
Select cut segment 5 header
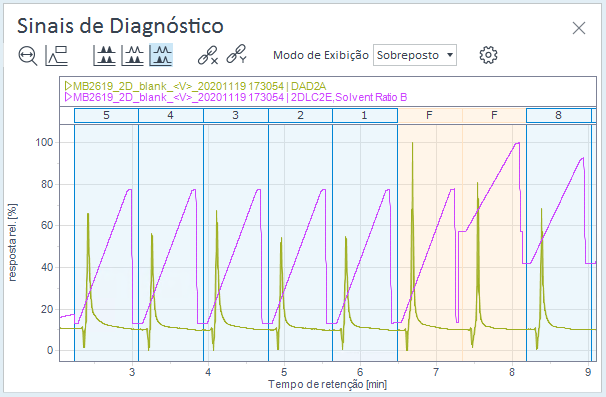point(106,115)
